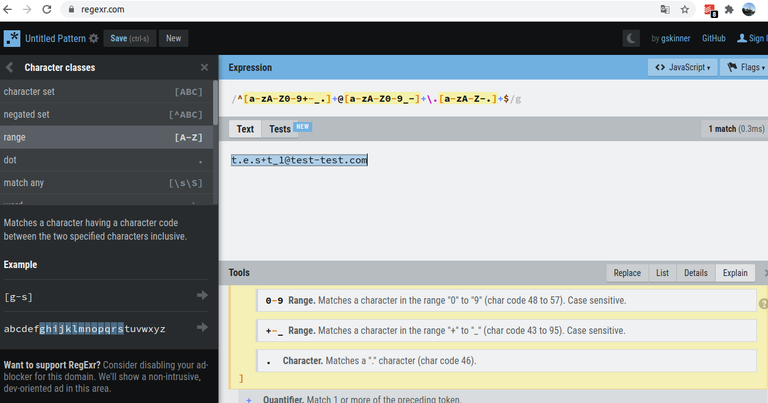
Task: Click the Sign In button
Action: pyautogui.click(x=751, y=38)
